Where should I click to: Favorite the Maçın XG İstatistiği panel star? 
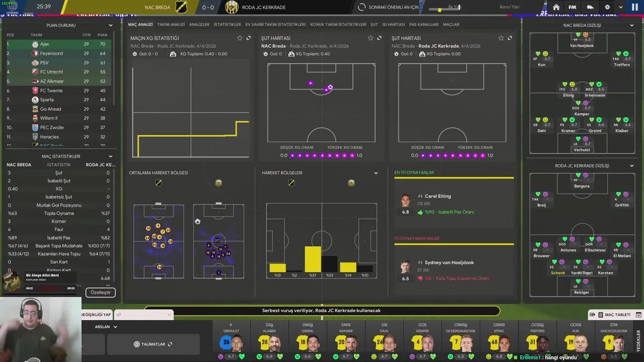[x=240, y=38]
